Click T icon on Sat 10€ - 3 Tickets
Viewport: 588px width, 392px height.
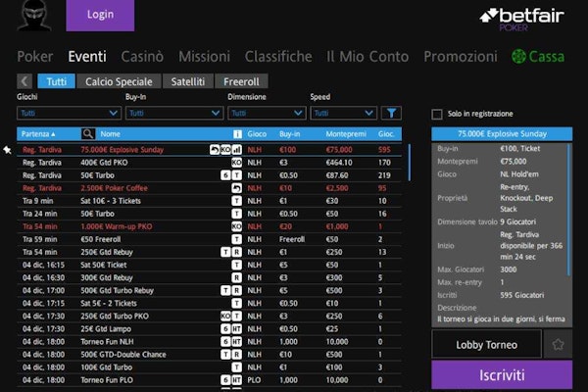[236, 201]
